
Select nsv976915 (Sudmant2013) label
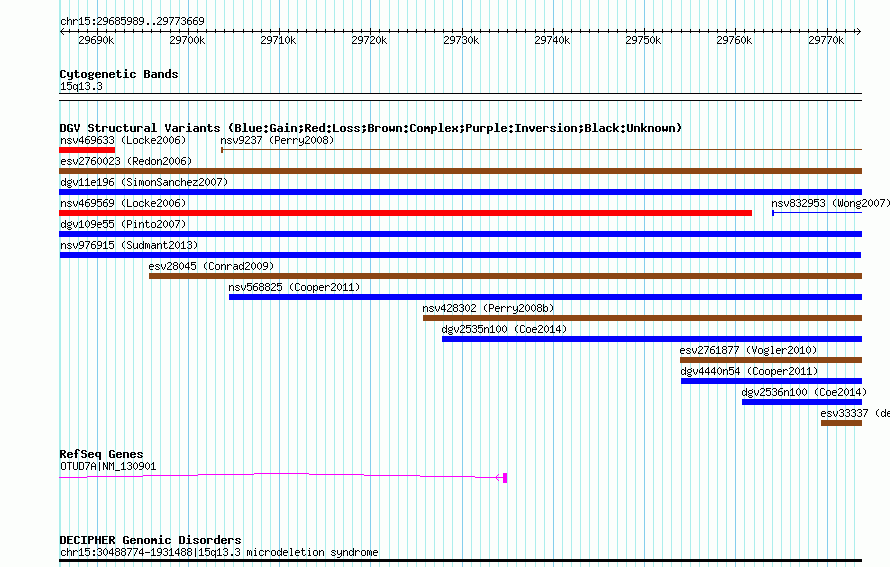(x=129, y=245)
